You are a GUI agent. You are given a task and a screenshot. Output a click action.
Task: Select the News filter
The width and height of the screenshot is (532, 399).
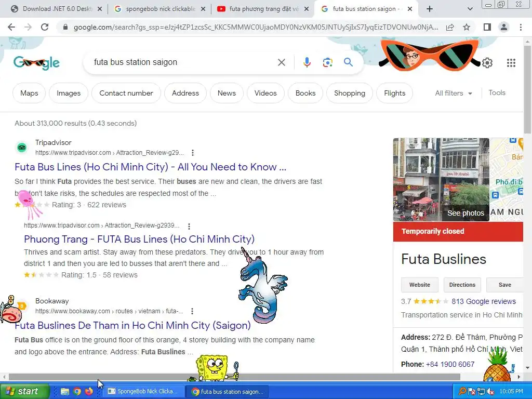point(227,93)
